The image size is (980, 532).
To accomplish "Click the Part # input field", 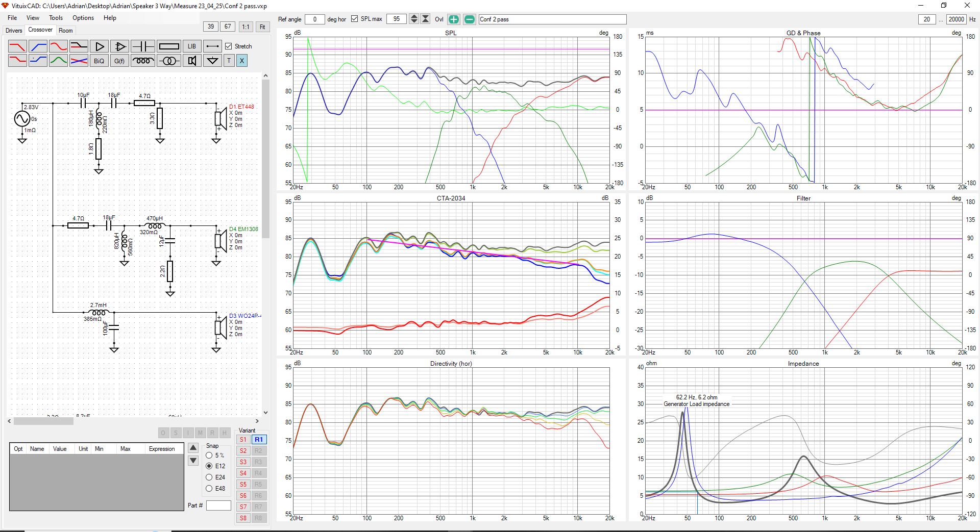I will pos(218,505).
